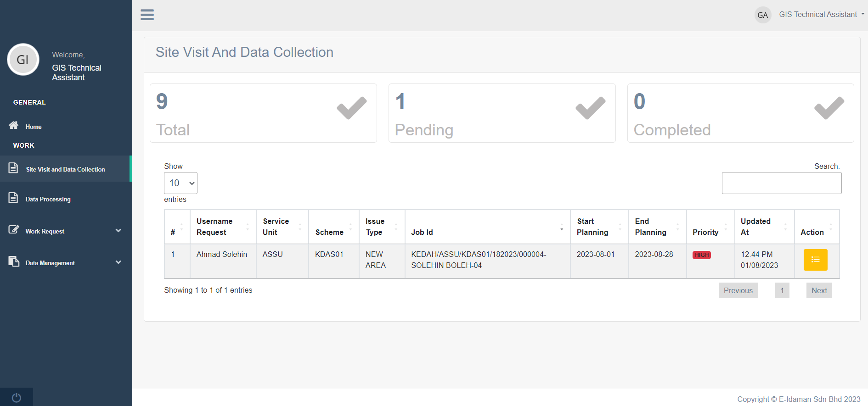Open the yellow list action button
This screenshot has width=868, height=406.
pos(815,260)
